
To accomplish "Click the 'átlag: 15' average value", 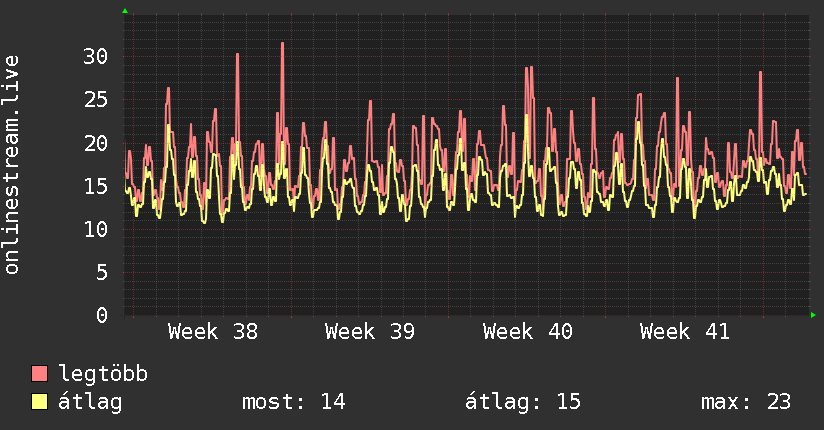I will click(523, 402).
